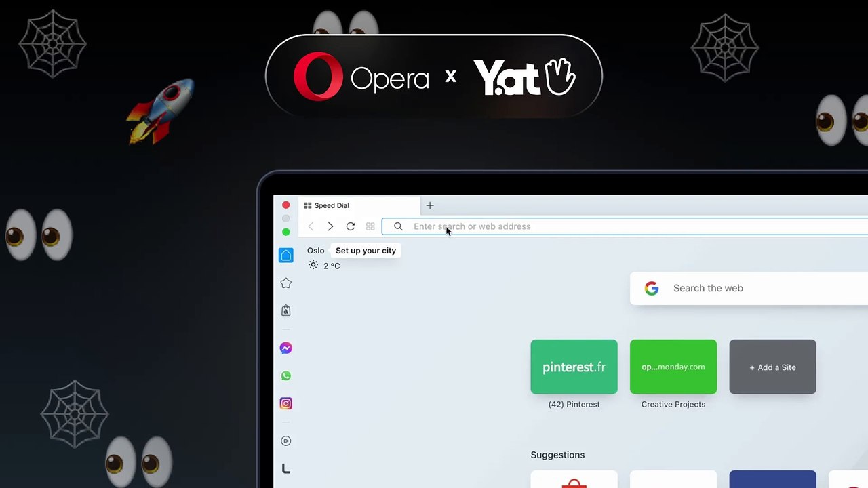The height and width of the screenshot is (488, 868).
Task: Click the magnifier icon in address bar
Action: pyautogui.click(x=398, y=226)
